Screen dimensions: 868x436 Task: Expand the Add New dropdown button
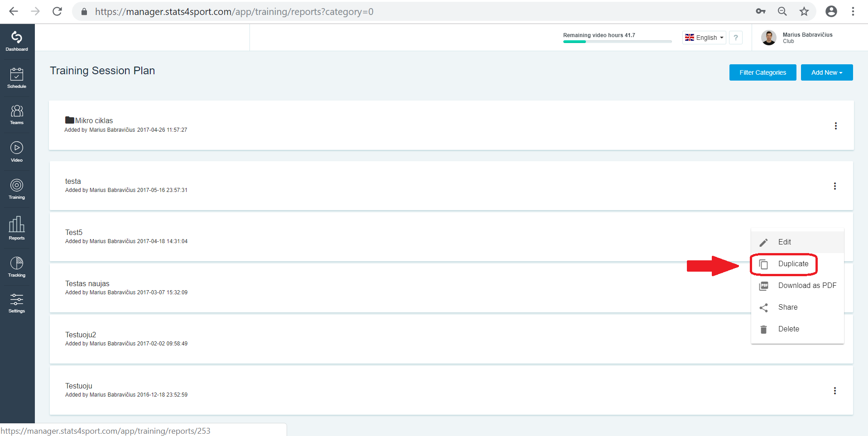coord(827,72)
